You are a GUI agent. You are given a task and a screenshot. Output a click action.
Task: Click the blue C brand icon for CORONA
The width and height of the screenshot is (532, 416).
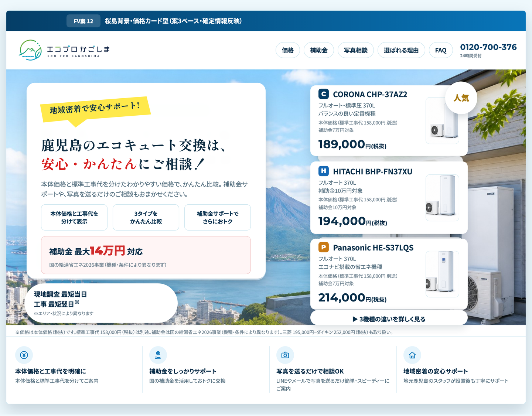[324, 94]
